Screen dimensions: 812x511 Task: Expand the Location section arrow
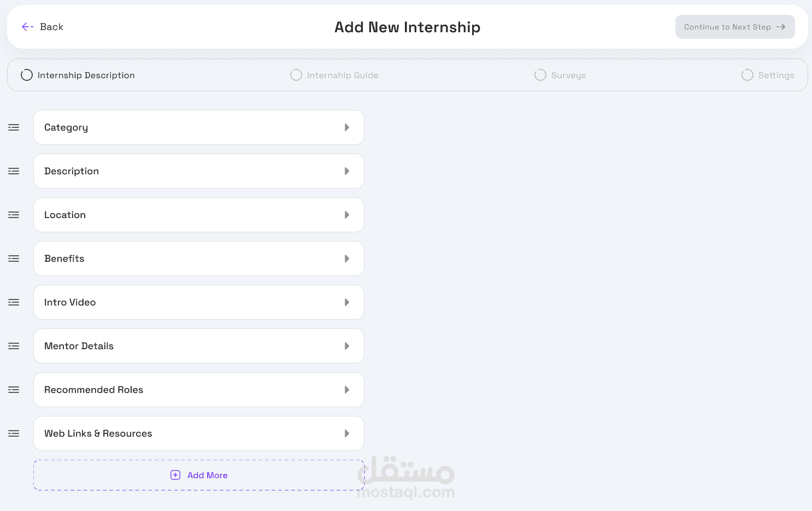point(347,215)
